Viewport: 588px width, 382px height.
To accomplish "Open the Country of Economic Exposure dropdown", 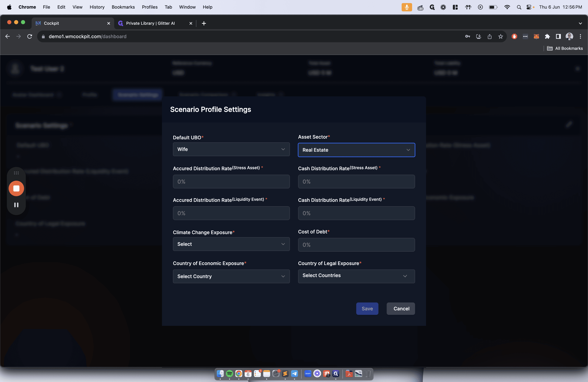I will click(231, 276).
